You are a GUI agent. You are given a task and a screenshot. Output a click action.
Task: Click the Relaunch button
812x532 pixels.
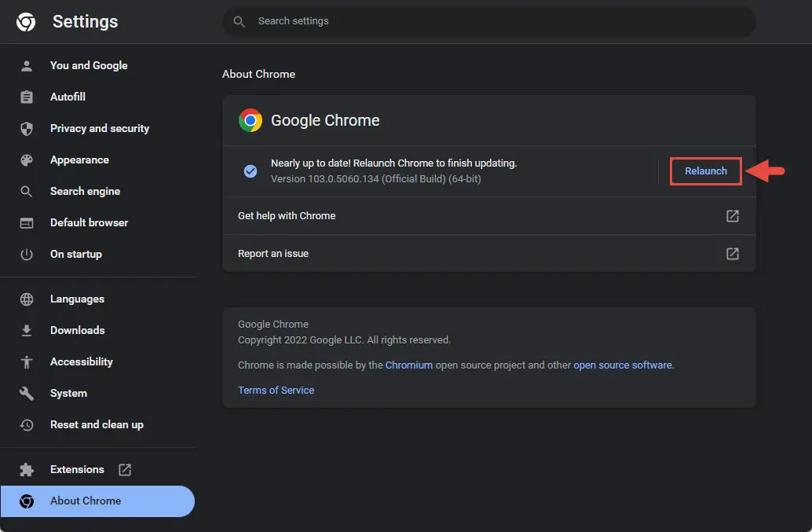(705, 171)
